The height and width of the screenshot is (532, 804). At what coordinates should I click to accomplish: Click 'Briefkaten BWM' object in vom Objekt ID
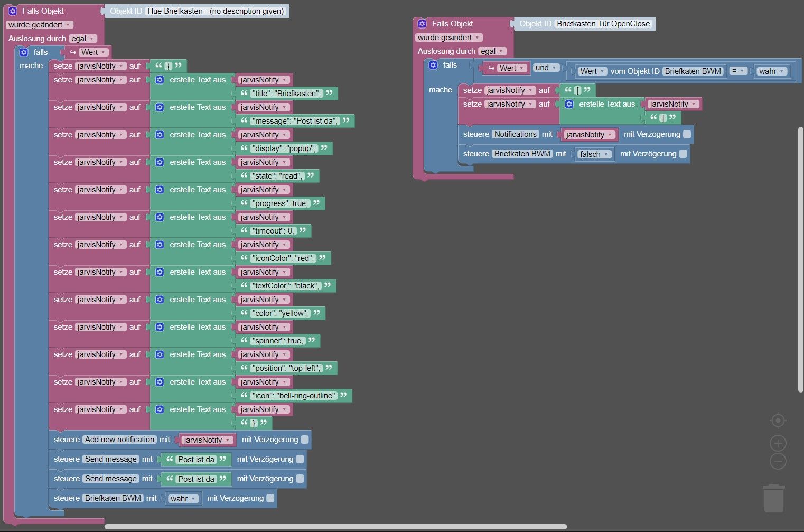click(x=693, y=71)
